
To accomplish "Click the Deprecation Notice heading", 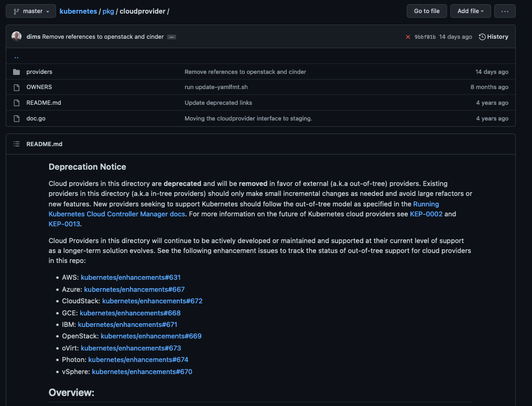I will (x=87, y=167).
